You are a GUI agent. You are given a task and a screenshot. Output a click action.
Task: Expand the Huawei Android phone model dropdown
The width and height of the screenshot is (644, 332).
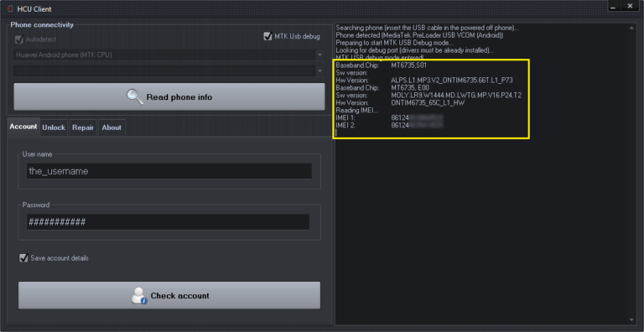319,54
